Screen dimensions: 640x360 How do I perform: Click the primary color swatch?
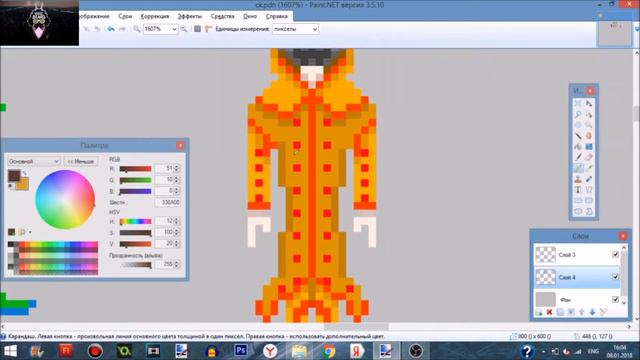tap(13, 176)
